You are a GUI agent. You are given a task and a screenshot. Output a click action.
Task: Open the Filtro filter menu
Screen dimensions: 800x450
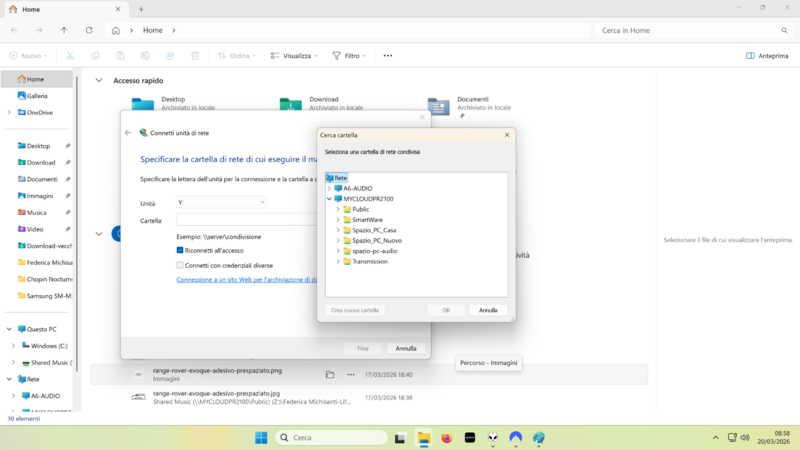coord(349,56)
